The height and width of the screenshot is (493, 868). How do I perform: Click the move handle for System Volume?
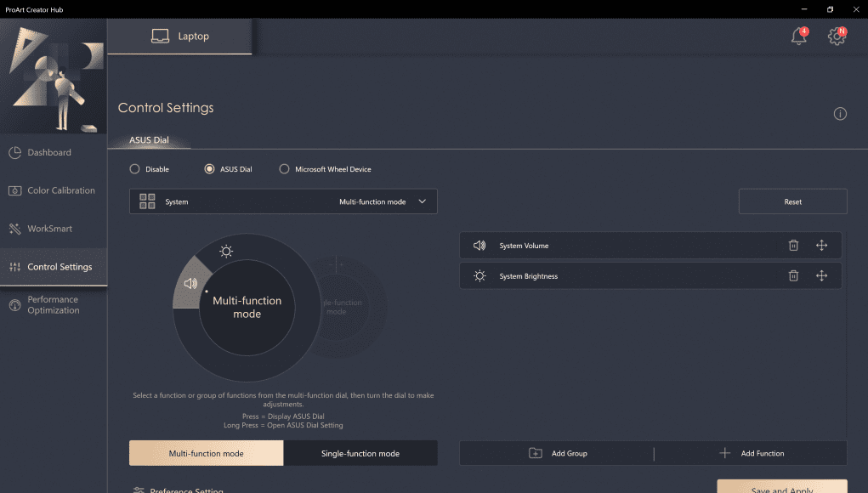point(821,245)
